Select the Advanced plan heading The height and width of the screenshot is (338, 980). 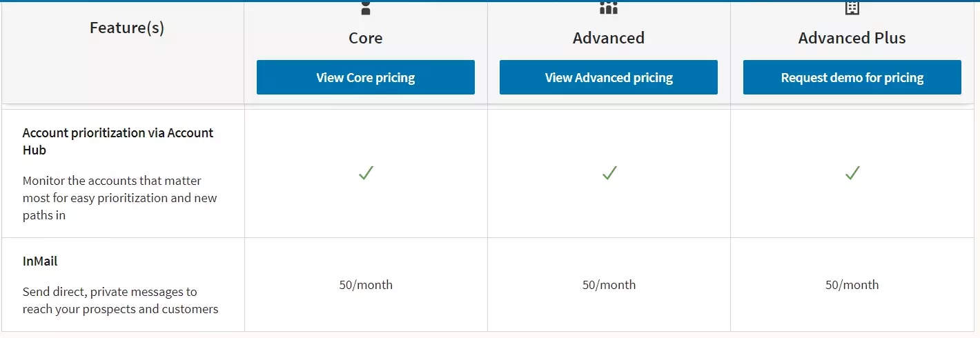(609, 38)
